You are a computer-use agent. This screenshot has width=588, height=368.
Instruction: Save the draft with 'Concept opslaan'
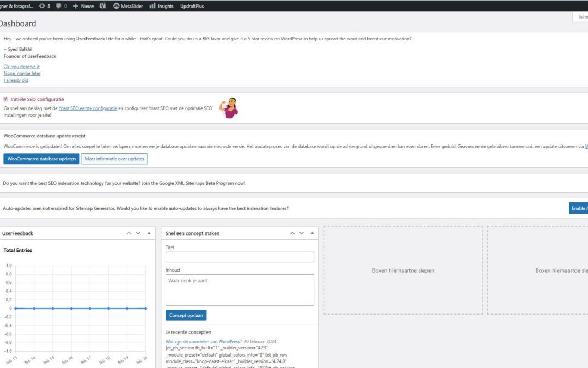pos(186,315)
